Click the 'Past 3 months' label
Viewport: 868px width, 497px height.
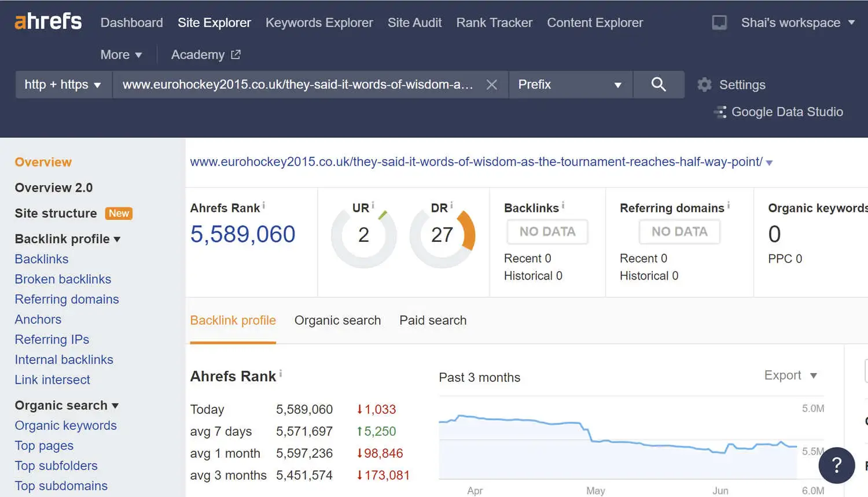(480, 377)
